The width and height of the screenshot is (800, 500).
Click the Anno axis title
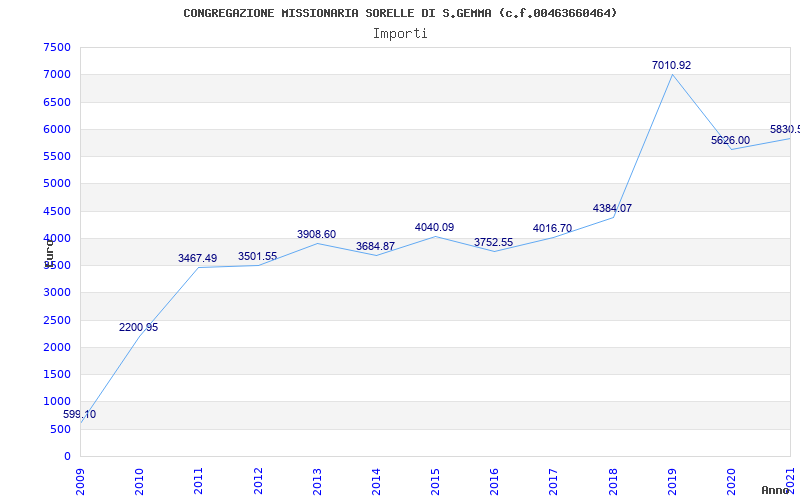coord(775,490)
